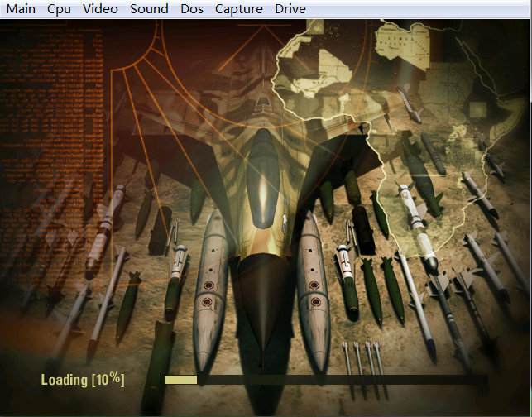
Task: Open the Capture menu
Action: [x=239, y=9]
